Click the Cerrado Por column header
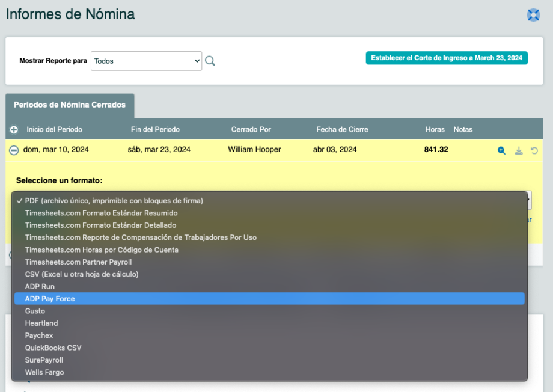The width and height of the screenshot is (553, 392). click(251, 130)
